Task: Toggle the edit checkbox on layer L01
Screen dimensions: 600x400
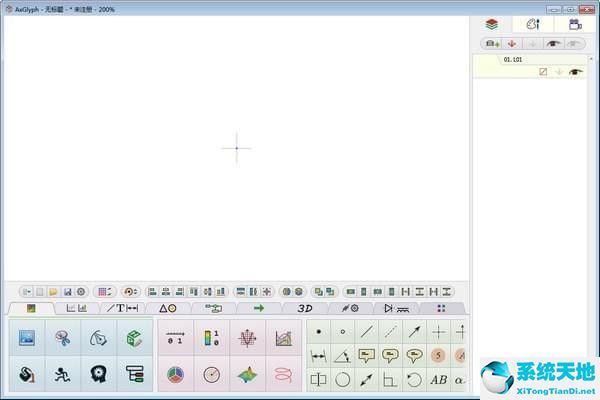Action: pos(543,72)
